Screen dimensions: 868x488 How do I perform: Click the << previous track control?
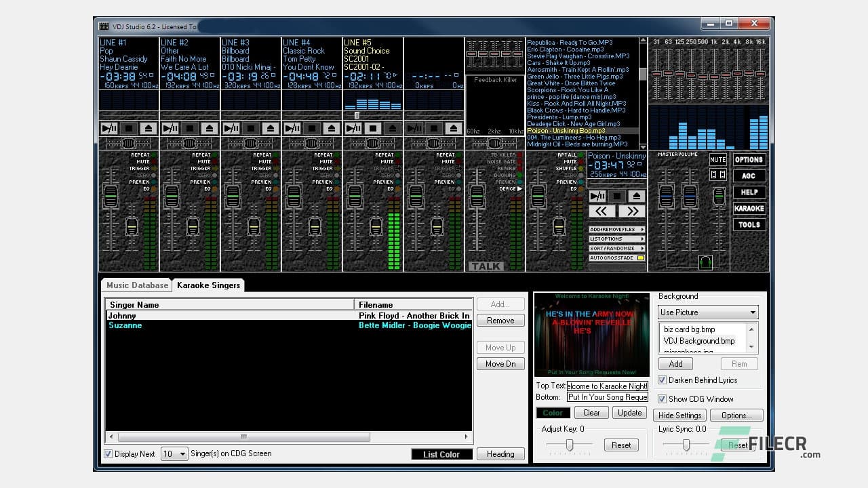pos(601,211)
